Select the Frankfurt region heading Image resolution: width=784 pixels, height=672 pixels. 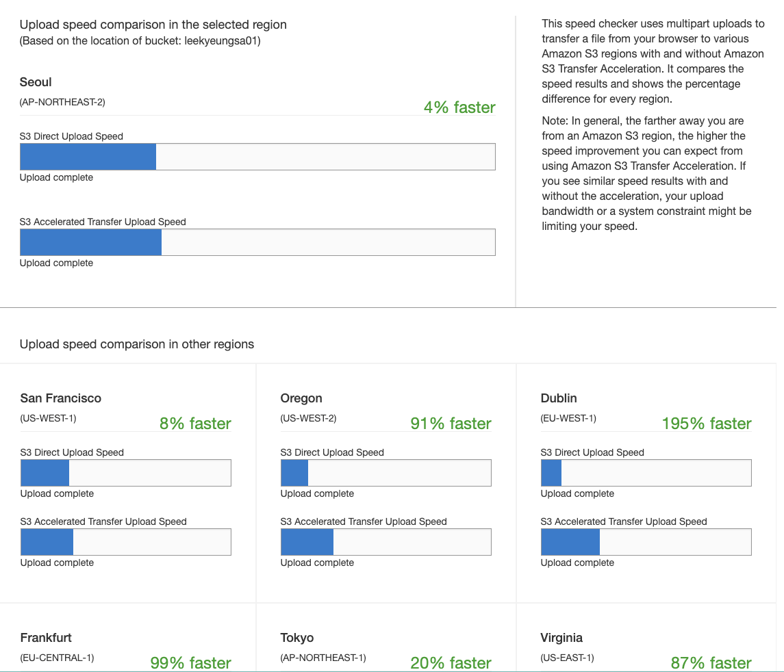pos(46,638)
